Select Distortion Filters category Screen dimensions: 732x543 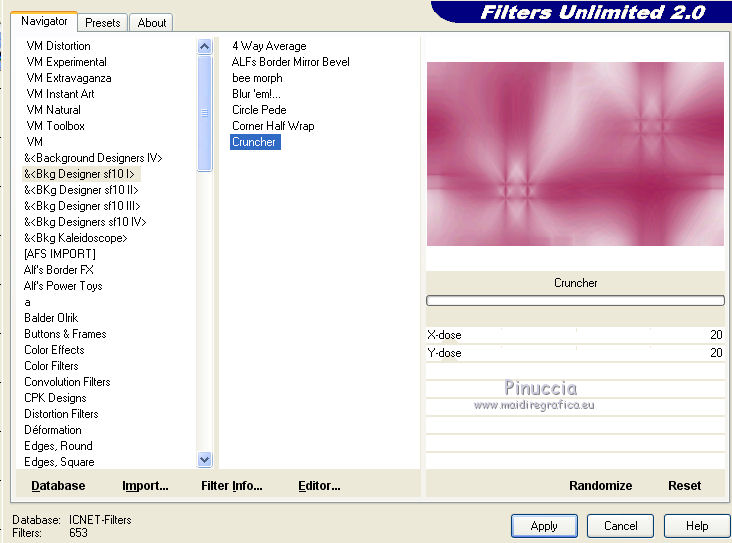(x=61, y=414)
